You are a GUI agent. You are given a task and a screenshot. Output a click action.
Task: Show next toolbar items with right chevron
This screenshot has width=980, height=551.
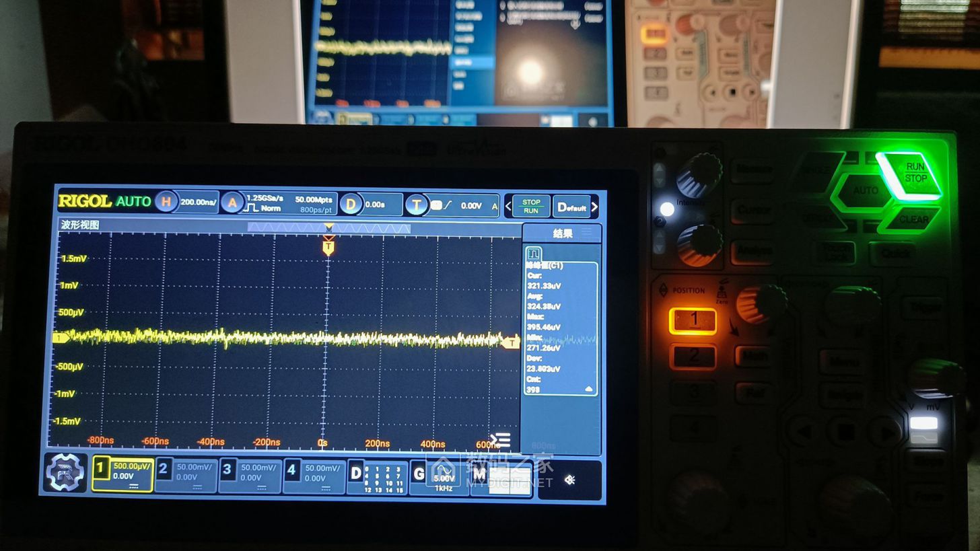pyautogui.click(x=594, y=207)
